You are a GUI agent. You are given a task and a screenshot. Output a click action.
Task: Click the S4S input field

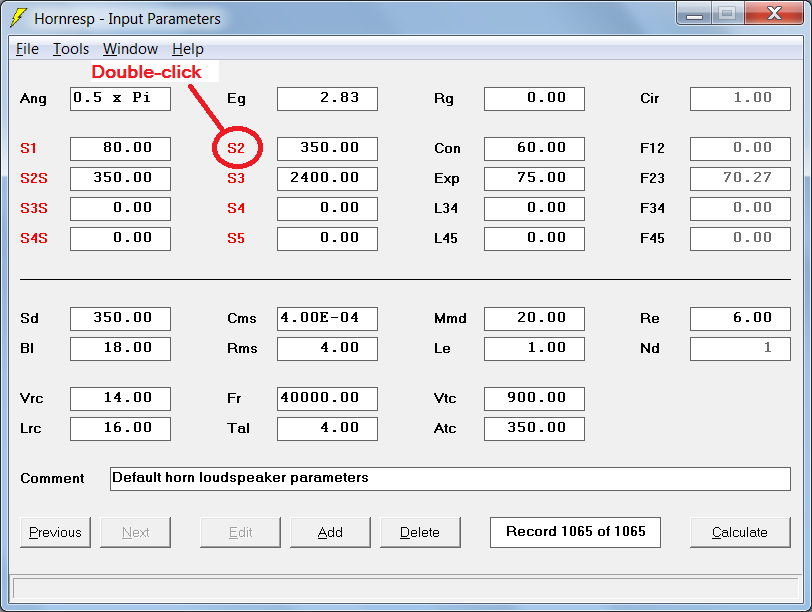pyautogui.click(x=120, y=239)
